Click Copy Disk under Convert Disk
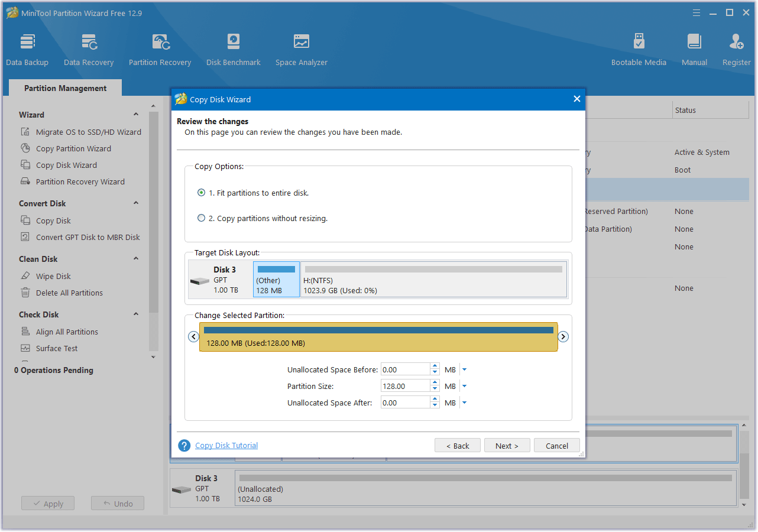This screenshot has width=758, height=532. pos(53,220)
